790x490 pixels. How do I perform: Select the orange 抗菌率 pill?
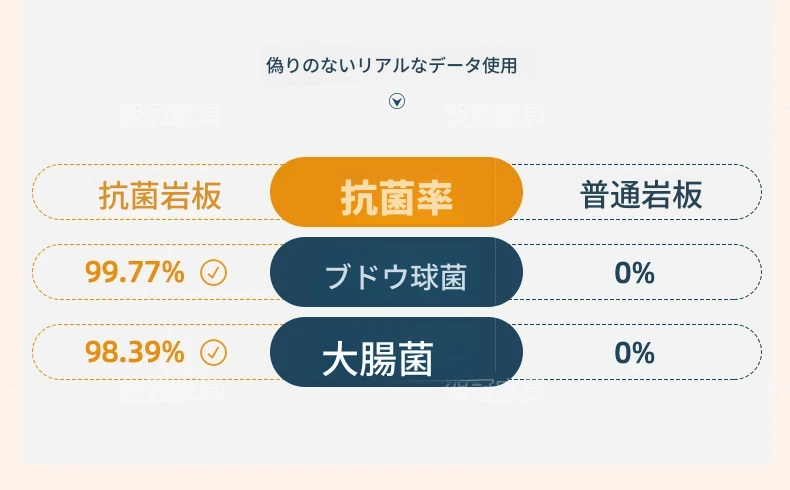(x=396, y=192)
